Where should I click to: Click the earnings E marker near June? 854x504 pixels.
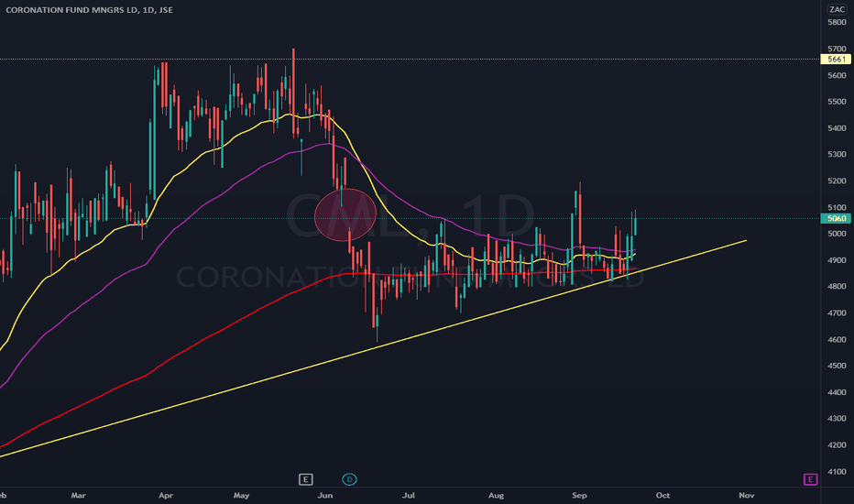(305, 479)
